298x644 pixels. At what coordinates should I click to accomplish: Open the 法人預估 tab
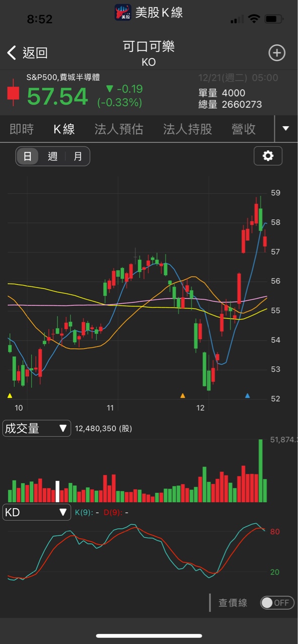click(119, 129)
